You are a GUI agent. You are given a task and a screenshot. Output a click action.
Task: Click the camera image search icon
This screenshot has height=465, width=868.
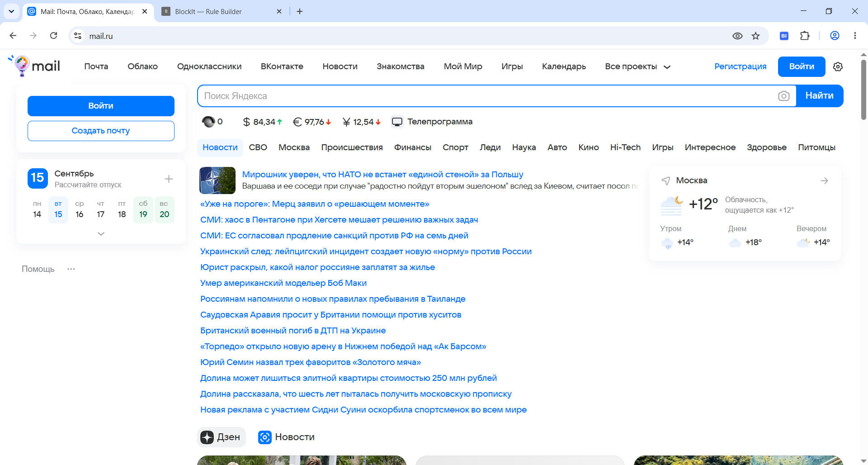(x=784, y=96)
